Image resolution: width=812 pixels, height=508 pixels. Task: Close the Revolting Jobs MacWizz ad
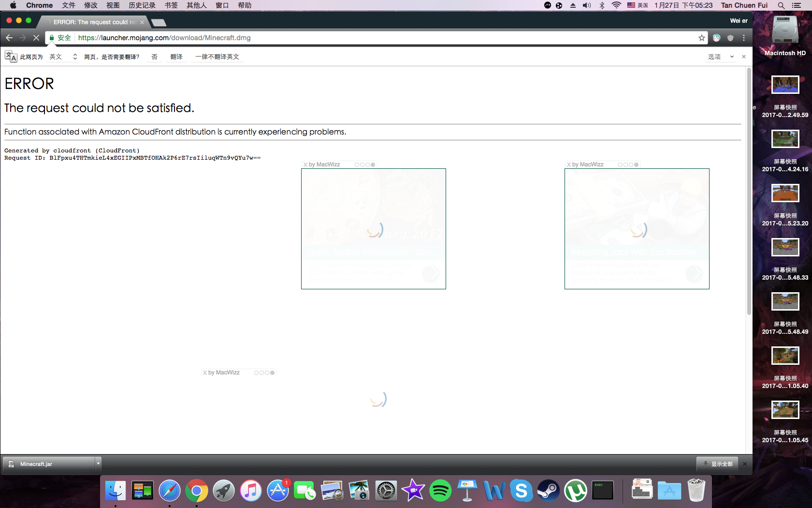pyautogui.click(x=569, y=164)
